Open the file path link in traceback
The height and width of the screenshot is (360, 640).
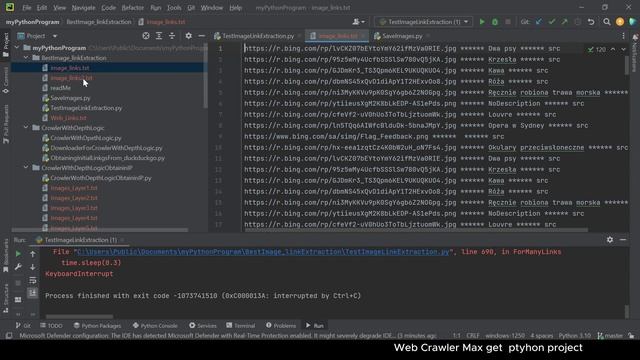click(263, 252)
